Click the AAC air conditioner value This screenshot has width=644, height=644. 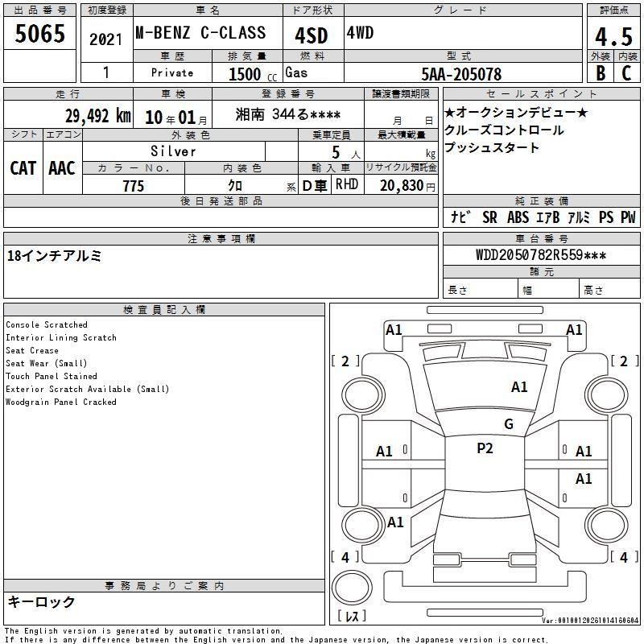click(62, 168)
